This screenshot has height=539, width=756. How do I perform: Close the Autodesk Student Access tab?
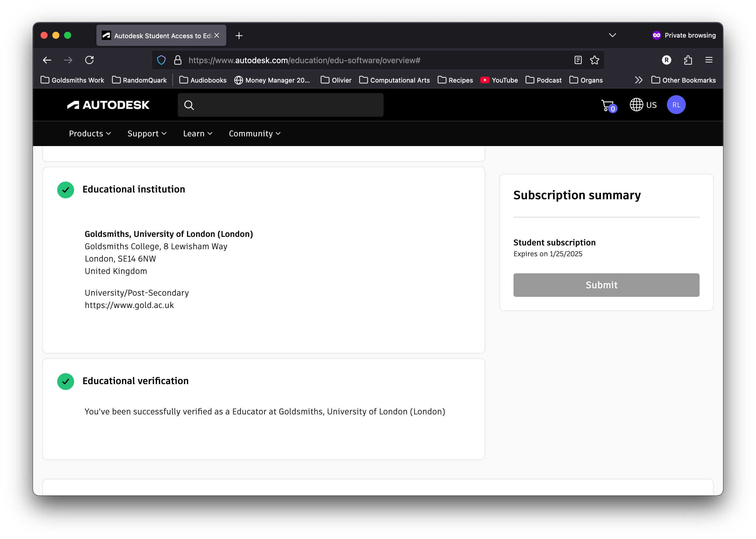pyautogui.click(x=217, y=36)
